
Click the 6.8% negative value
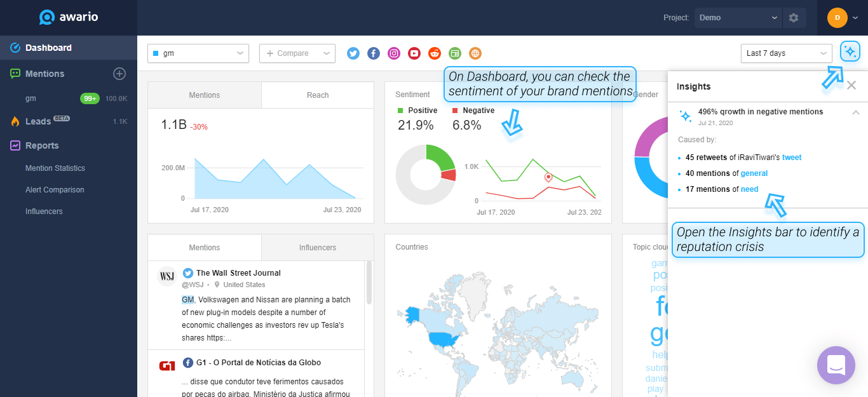coord(467,125)
